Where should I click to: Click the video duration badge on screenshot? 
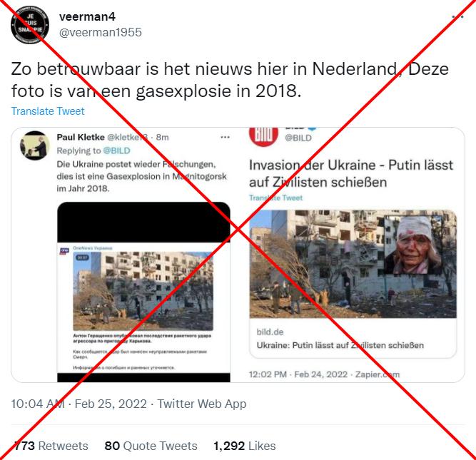tap(82, 257)
